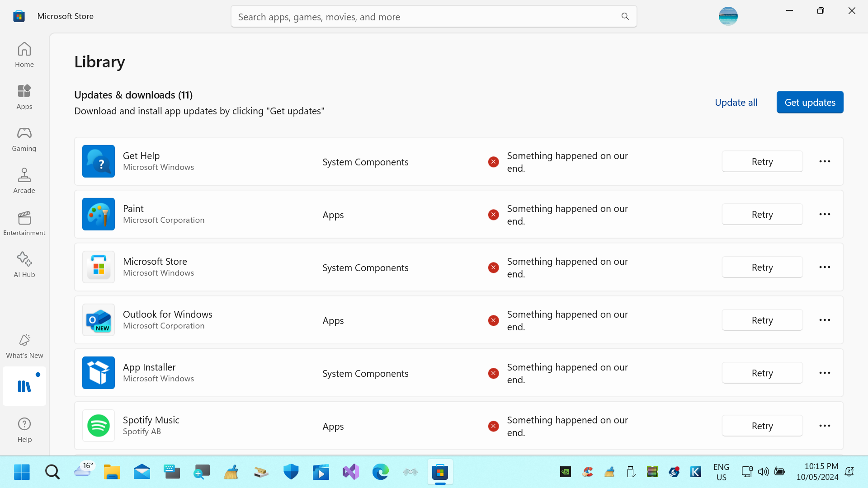Click the App Installer app name

point(149,367)
